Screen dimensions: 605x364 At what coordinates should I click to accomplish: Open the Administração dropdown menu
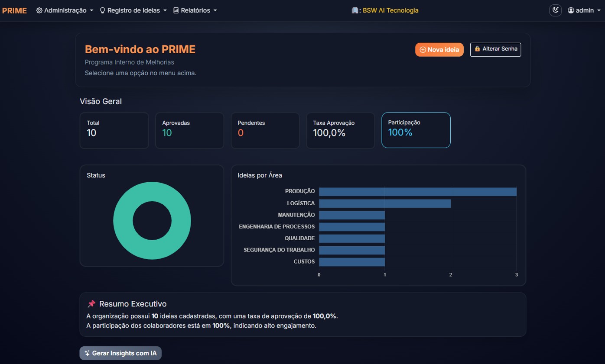[x=65, y=10]
